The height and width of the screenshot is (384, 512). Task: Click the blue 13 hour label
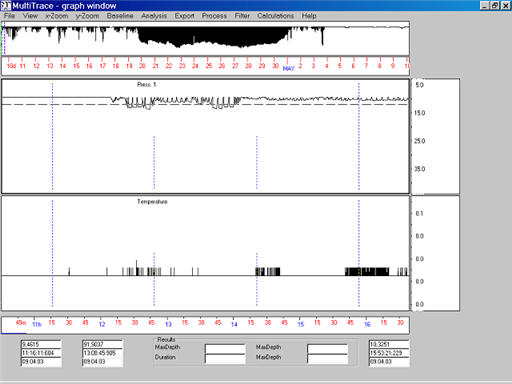click(168, 324)
